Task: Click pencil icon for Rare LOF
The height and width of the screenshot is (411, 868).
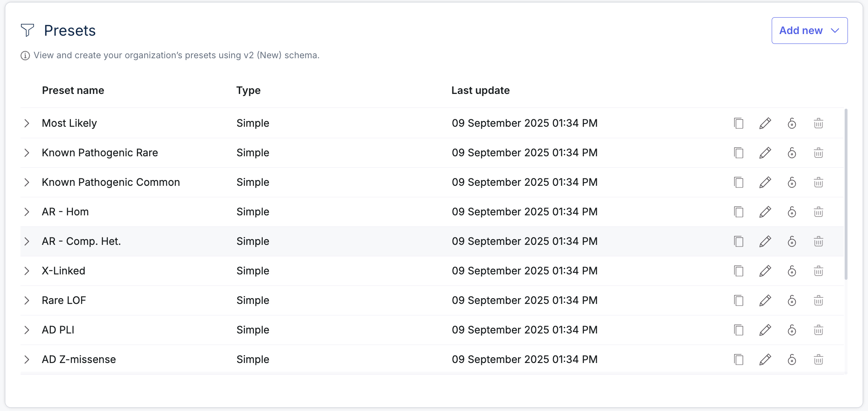Action: (x=765, y=300)
